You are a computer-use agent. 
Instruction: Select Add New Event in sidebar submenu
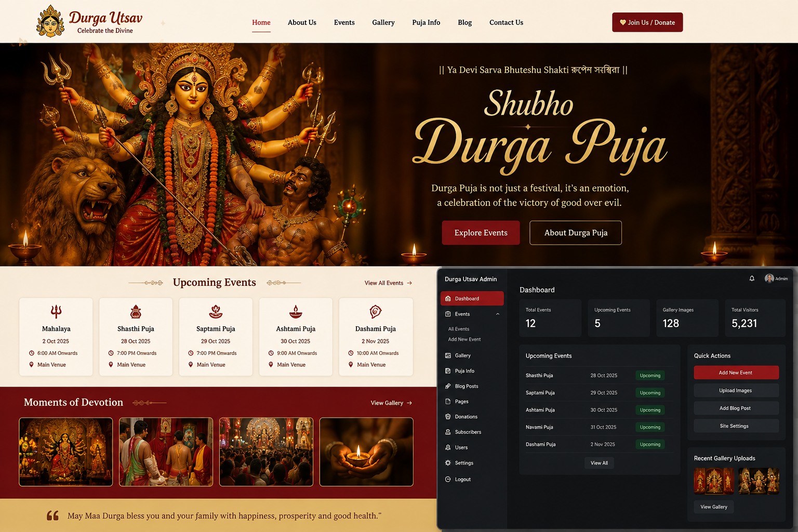point(464,339)
